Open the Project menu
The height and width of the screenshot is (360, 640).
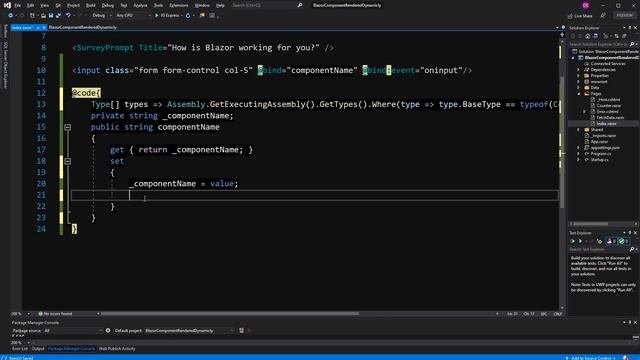coord(73,5)
